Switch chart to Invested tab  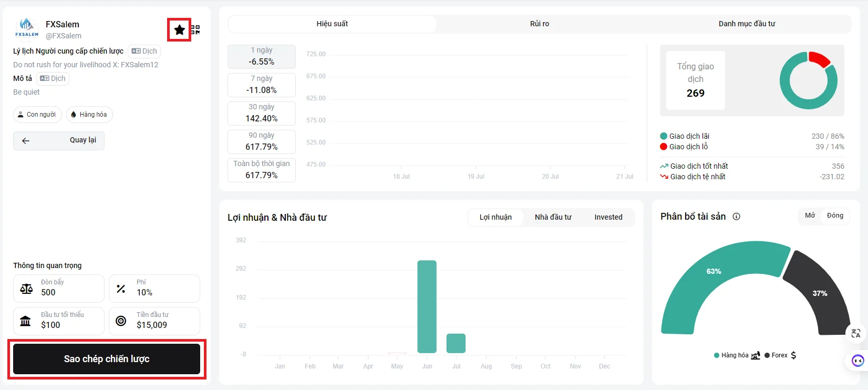(x=608, y=217)
